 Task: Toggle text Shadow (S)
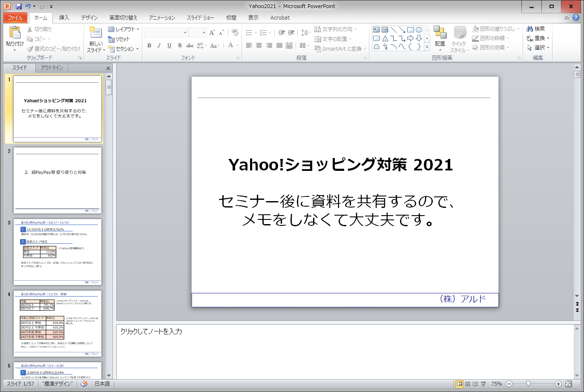point(180,46)
